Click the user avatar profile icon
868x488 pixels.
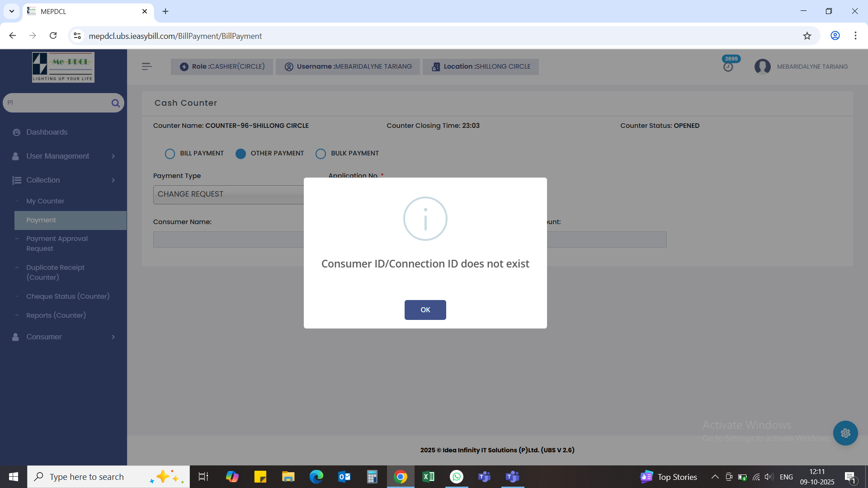point(762,66)
